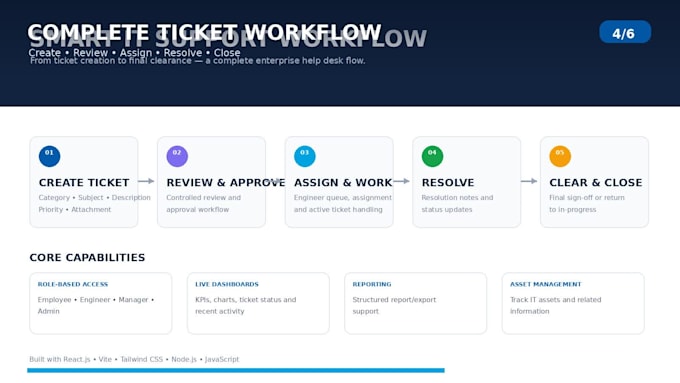This screenshot has width=680, height=383.
Task: Click the COMPLETE TICKET WORKFLOW title
Action: tap(204, 33)
